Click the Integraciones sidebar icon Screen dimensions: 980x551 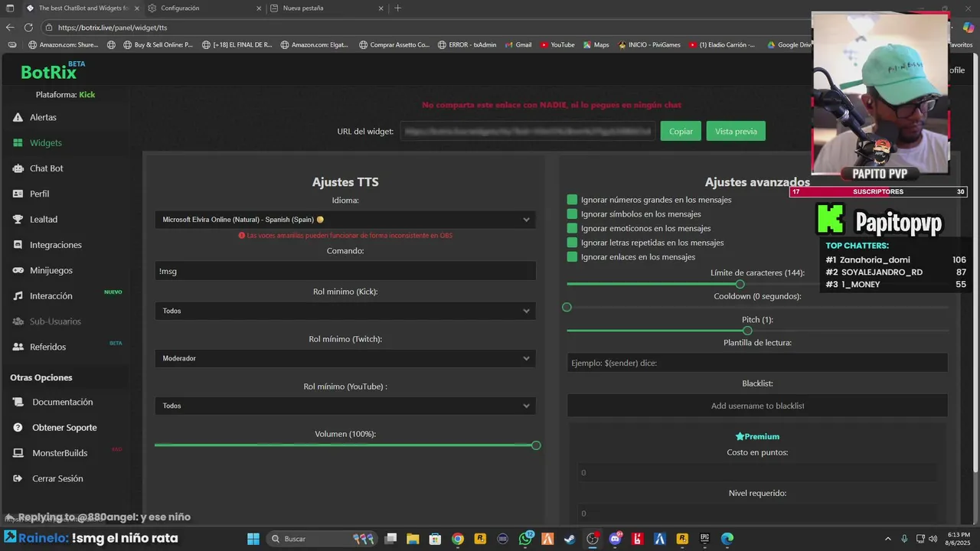click(x=18, y=245)
